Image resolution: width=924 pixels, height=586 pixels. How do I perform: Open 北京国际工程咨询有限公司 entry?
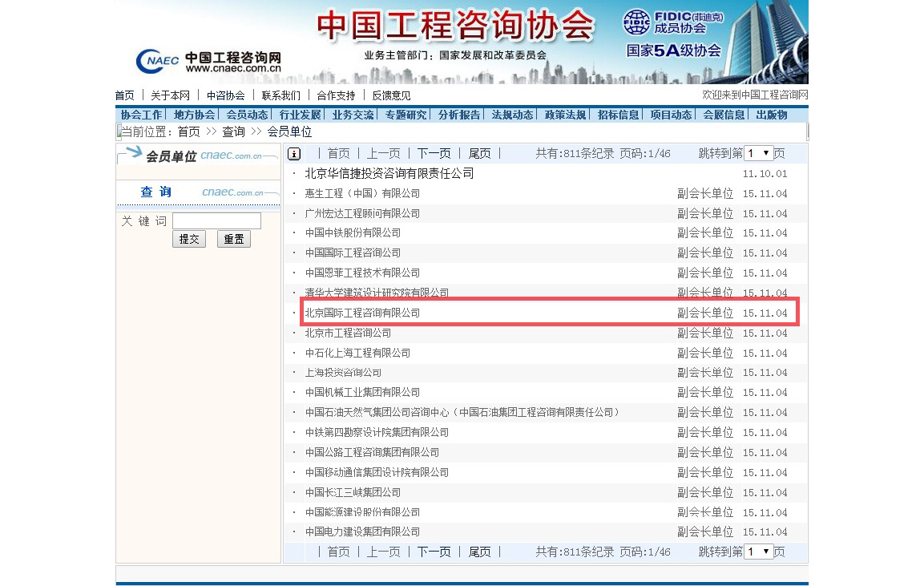click(362, 313)
